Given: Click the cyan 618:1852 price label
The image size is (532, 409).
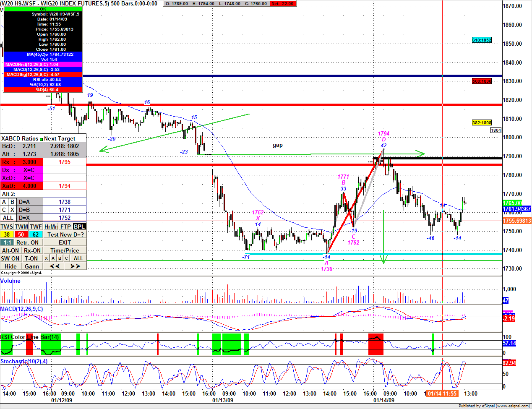Looking at the screenshot, I should [482, 40].
